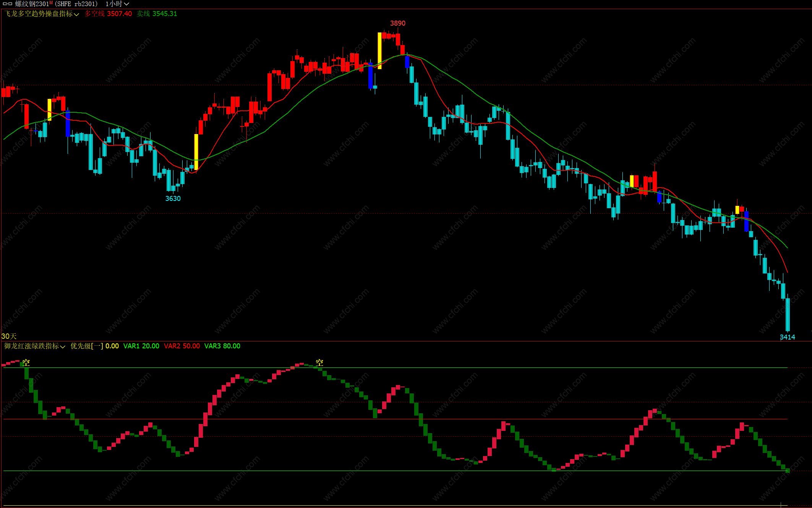Image resolution: width=812 pixels, height=508 pixels.
Task: Click the VAR3 80.00 green label
Action: pos(222,346)
